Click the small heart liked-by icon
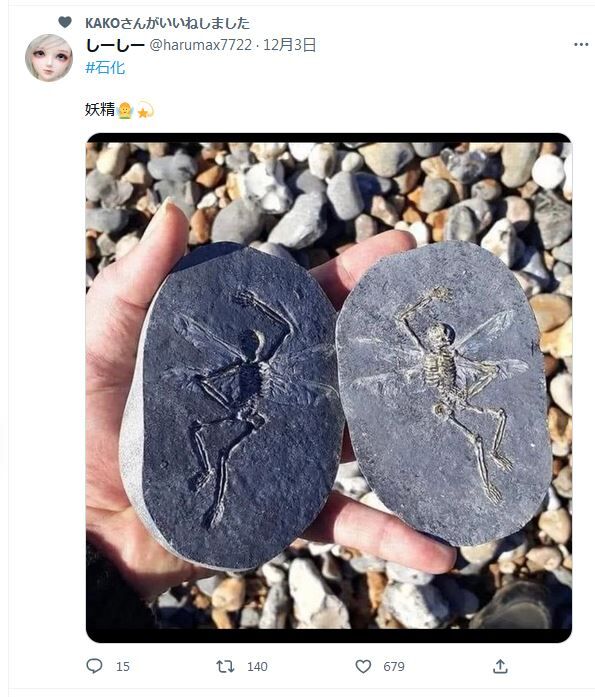 coord(65,22)
